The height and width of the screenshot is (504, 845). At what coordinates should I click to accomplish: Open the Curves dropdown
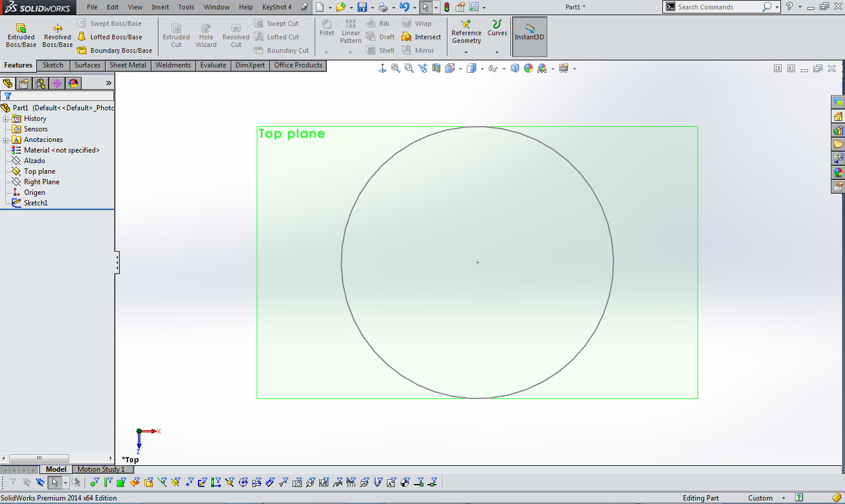click(497, 52)
